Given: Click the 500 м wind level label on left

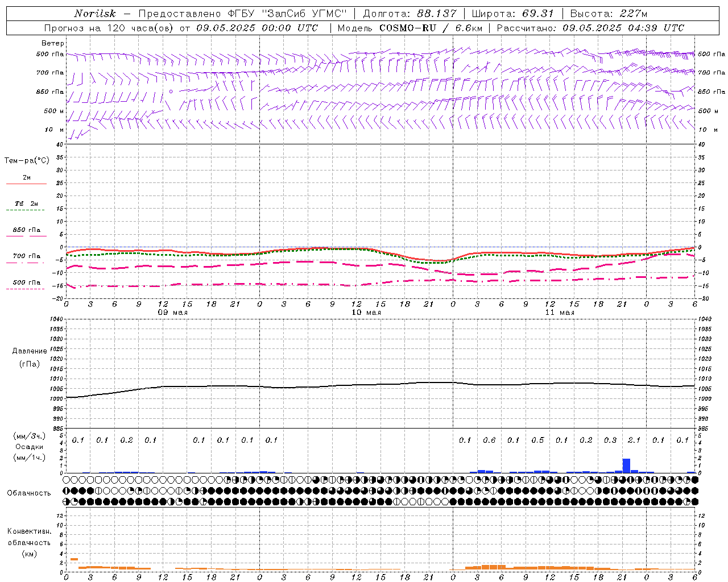Looking at the screenshot, I should pyautogui.click(x=54, y=111).
